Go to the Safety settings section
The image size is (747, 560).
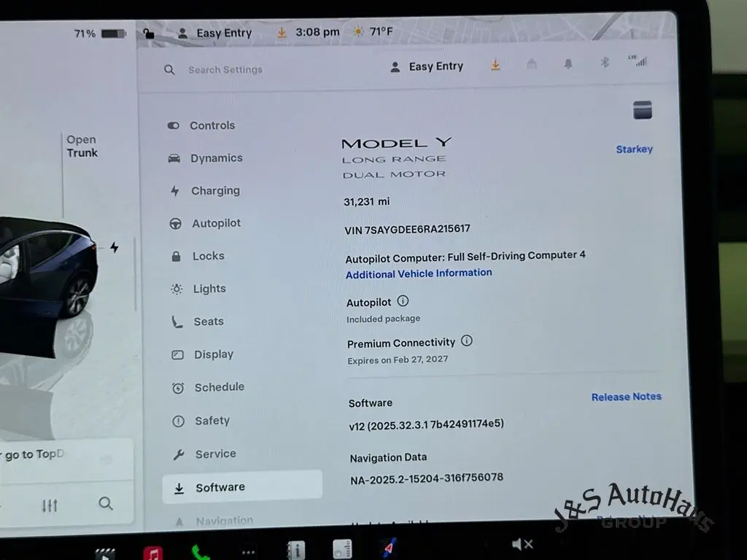coord(212,421)
